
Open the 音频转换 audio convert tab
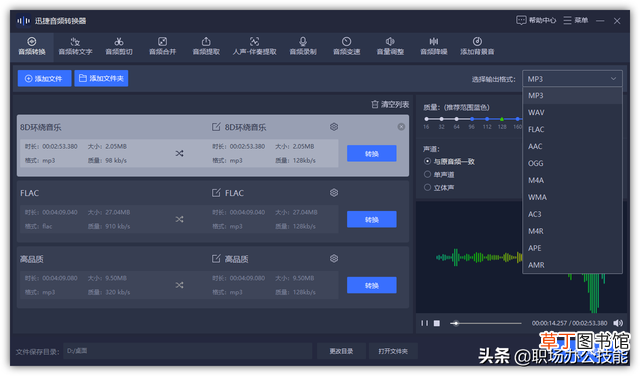point(32,47)
